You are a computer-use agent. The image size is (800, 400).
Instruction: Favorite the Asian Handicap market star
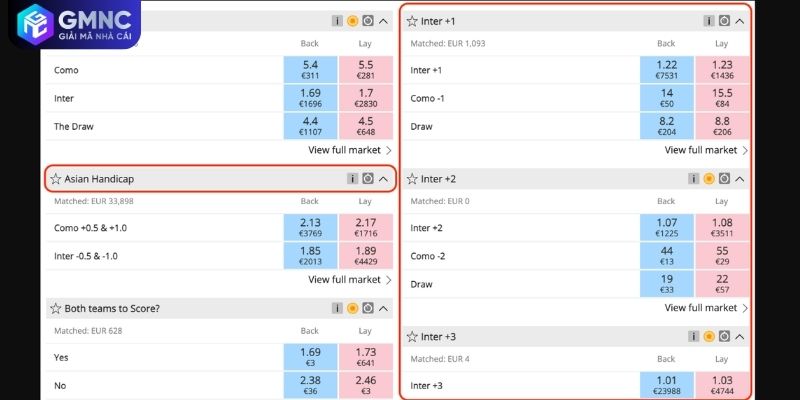point(56,179)
